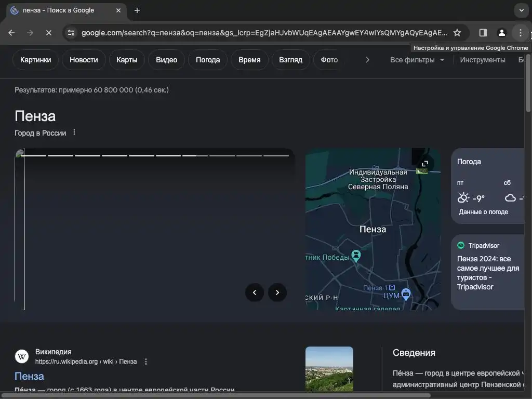Select the Видео filter

coord(167,60)
